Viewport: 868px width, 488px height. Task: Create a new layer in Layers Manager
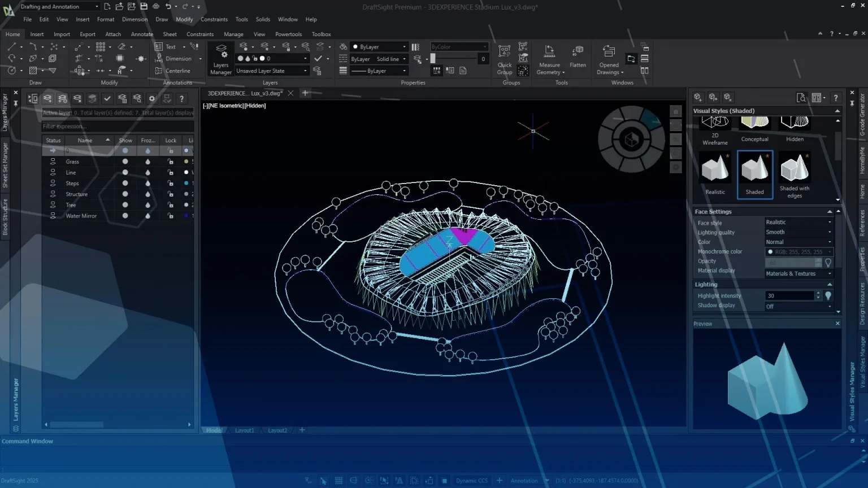(x=47, y=98)
